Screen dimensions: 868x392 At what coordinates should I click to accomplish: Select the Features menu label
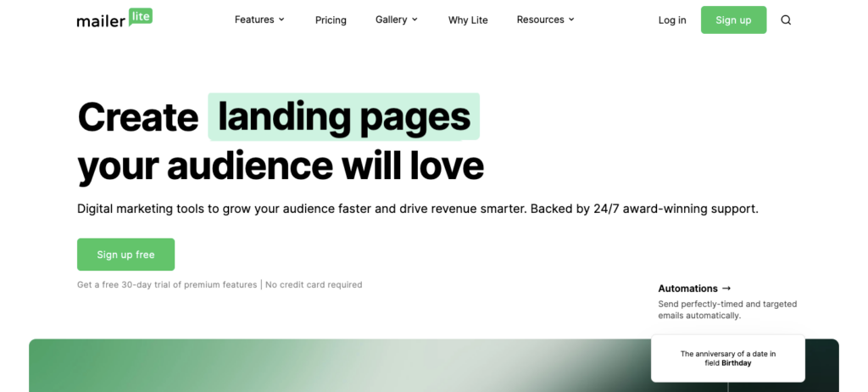pyautogui.click(x=254, y=20)
